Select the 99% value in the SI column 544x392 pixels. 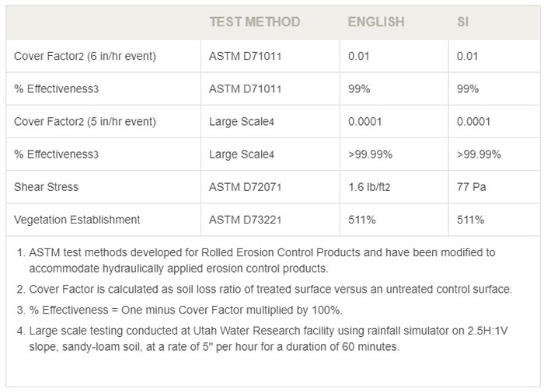(469, 89)
